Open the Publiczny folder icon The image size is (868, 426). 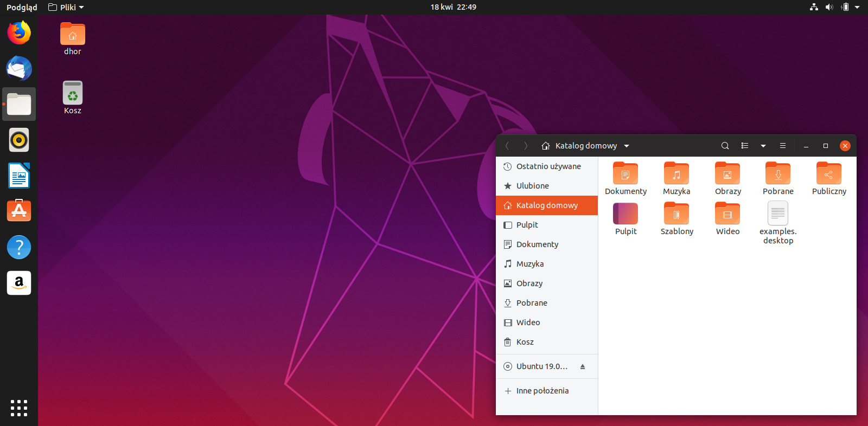tap(829, 174)
